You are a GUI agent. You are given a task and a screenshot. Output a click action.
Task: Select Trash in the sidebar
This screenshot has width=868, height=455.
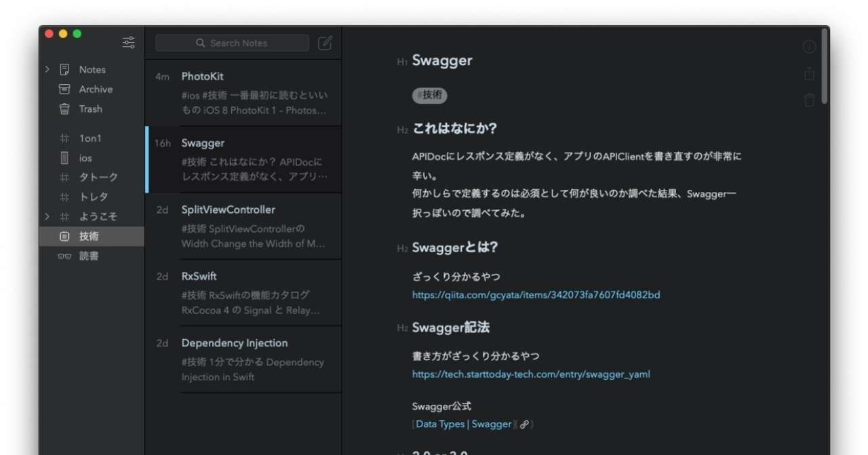(x=90, y=108)
